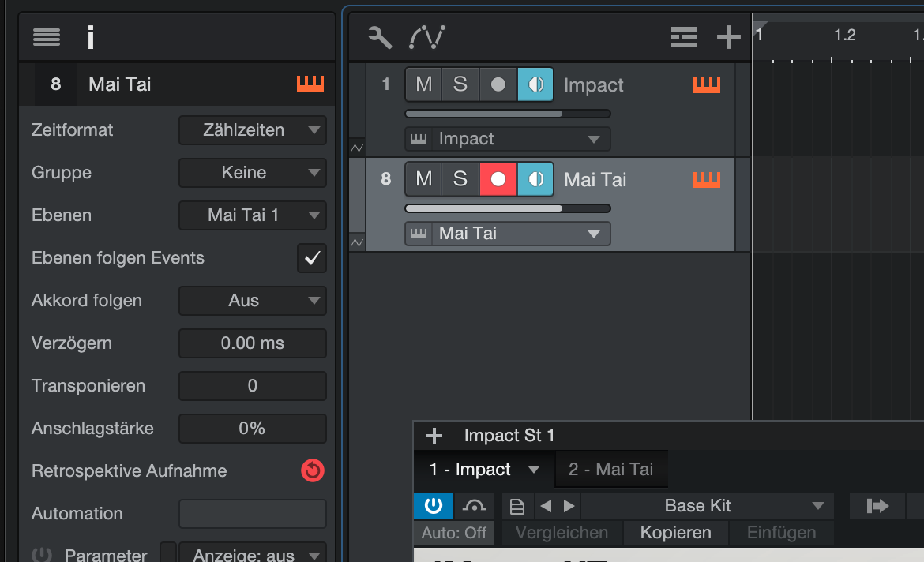
Task: Arm the Impact track for recording
Action: pyautogui.click(x=498, y=84)
